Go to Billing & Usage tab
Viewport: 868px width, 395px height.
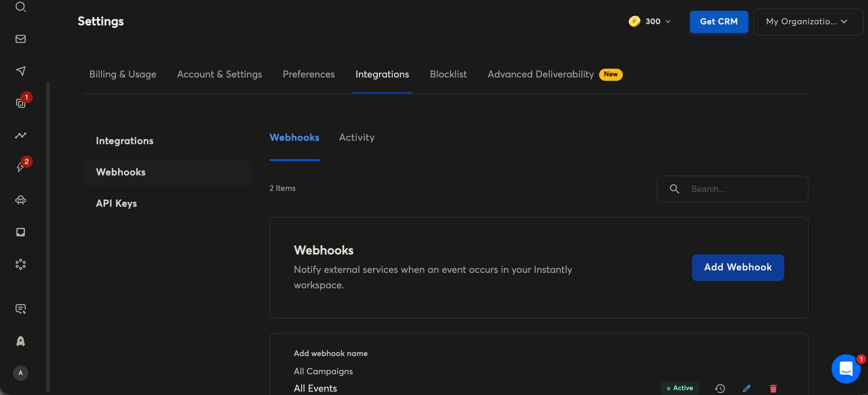(x=122, y=74)
